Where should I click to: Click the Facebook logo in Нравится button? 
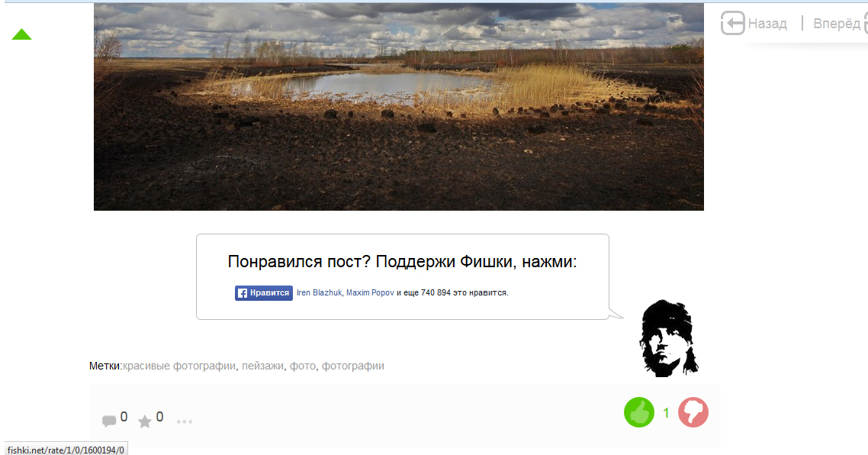(x=242, y=293)
